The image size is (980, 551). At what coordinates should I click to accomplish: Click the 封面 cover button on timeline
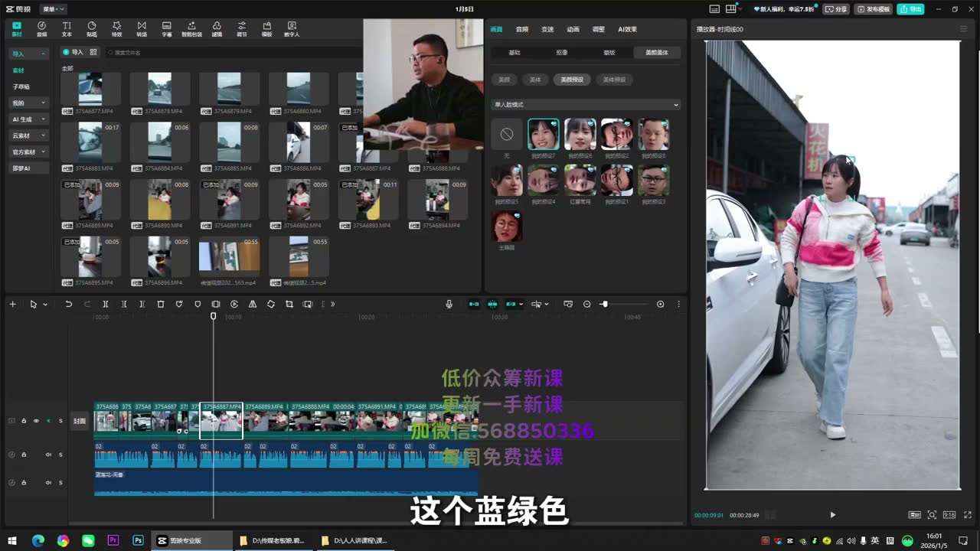coord(80,421)
